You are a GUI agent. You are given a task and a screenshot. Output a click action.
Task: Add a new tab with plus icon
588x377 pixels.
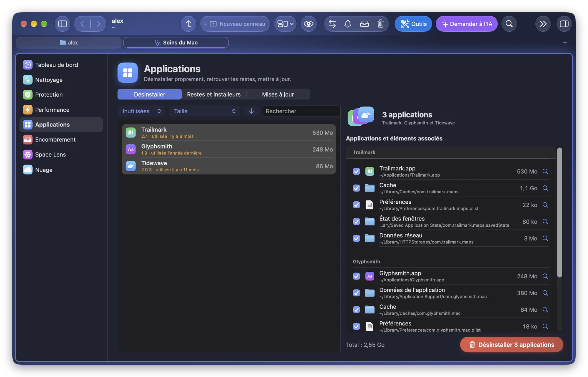tap(565, 43)
